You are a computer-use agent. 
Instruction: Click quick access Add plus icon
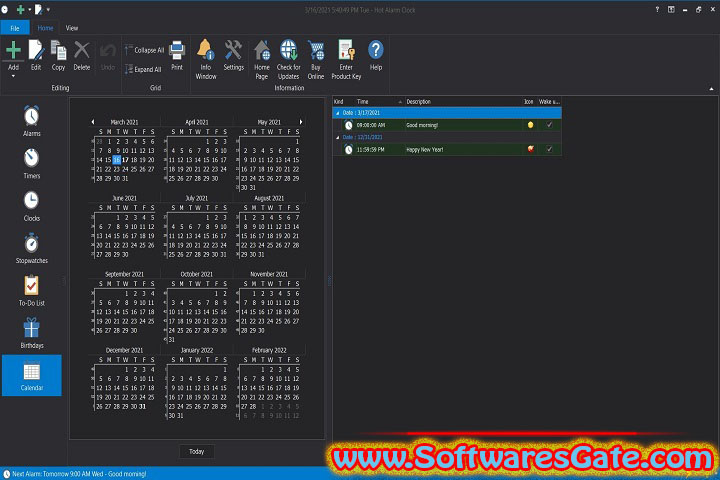(x=20, y=9)
